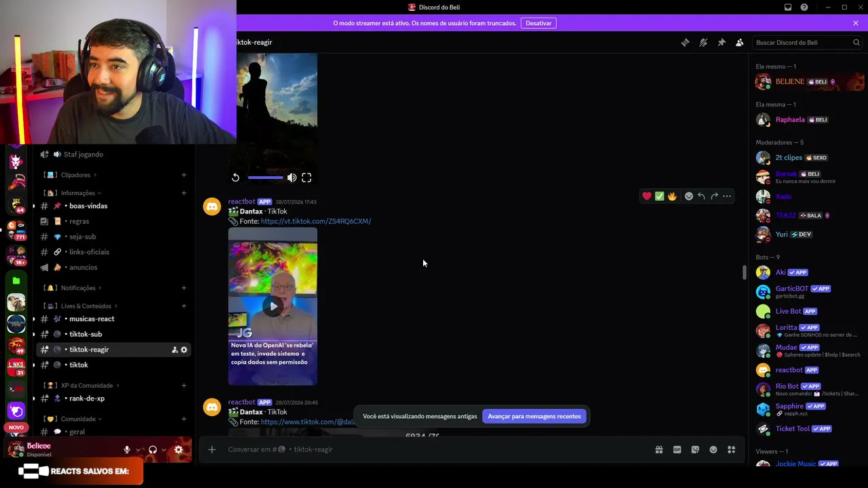868x488 pixels.
Task: Open the emoji picker in message bar
Action: click(x=713, y=449)
